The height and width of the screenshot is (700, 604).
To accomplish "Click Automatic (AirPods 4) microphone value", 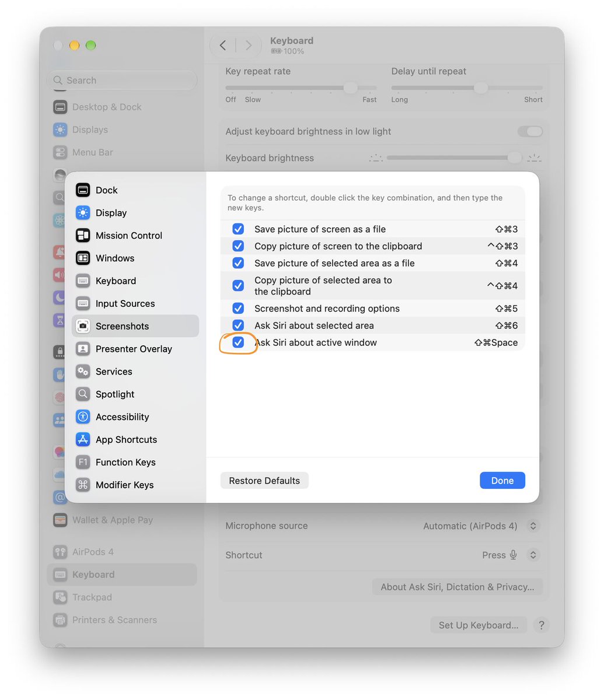I will pyautogui.click(x=470, y=526).
